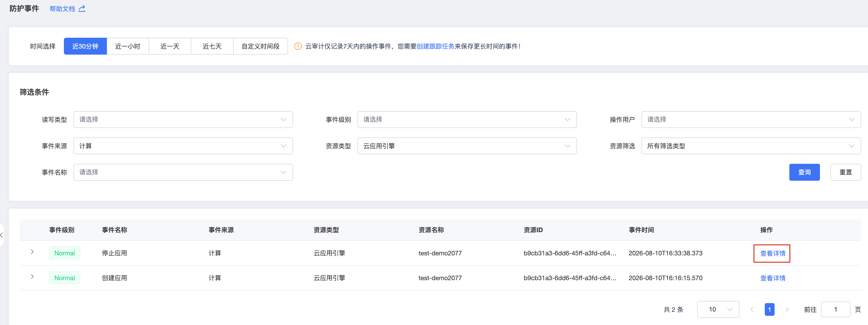Click the 前往 page number input
The height and width of the screenshot is (325, 868).
[835, 309]
